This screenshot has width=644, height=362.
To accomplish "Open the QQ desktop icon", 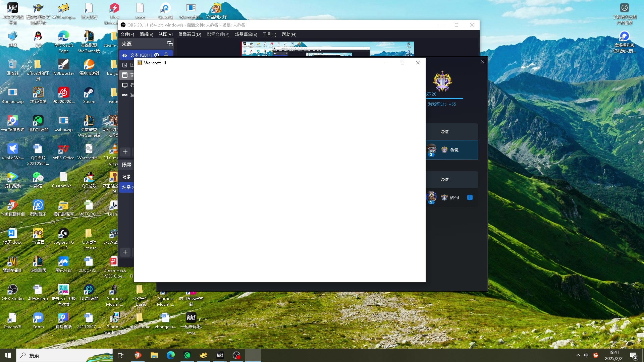I will click(x=38, y=39).
